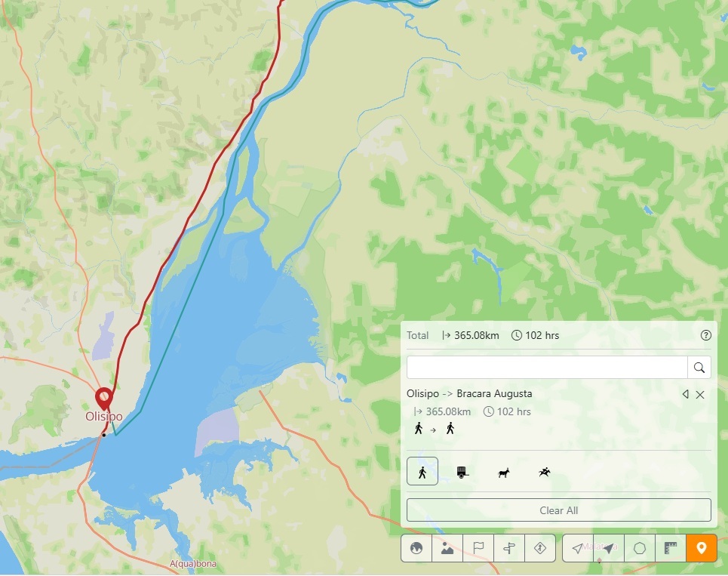Switch to donkey travel mode
The height and width of the screenshot is (576, 728).
504,473
